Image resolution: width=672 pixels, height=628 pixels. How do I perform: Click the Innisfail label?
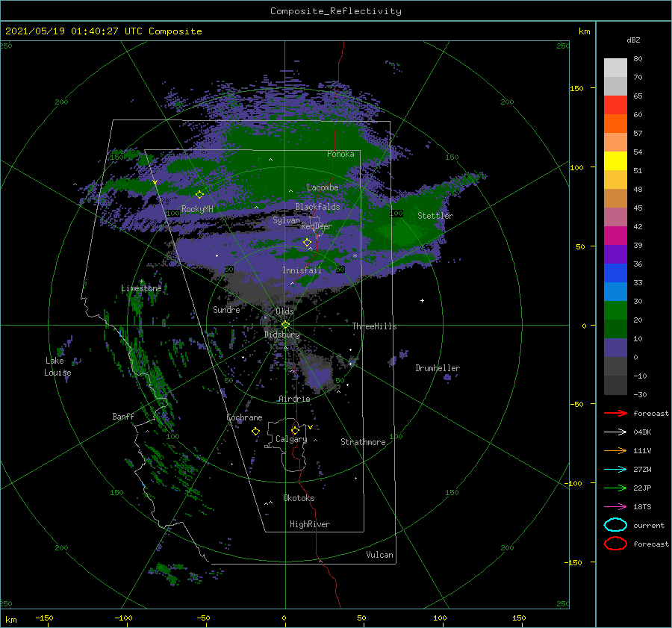(302, 270)
